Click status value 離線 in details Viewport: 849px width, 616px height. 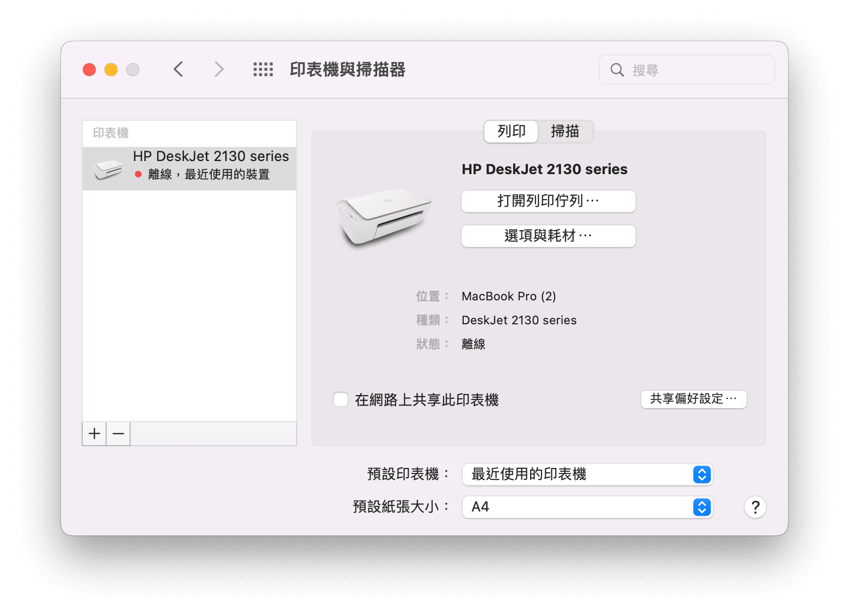[473, 344]
